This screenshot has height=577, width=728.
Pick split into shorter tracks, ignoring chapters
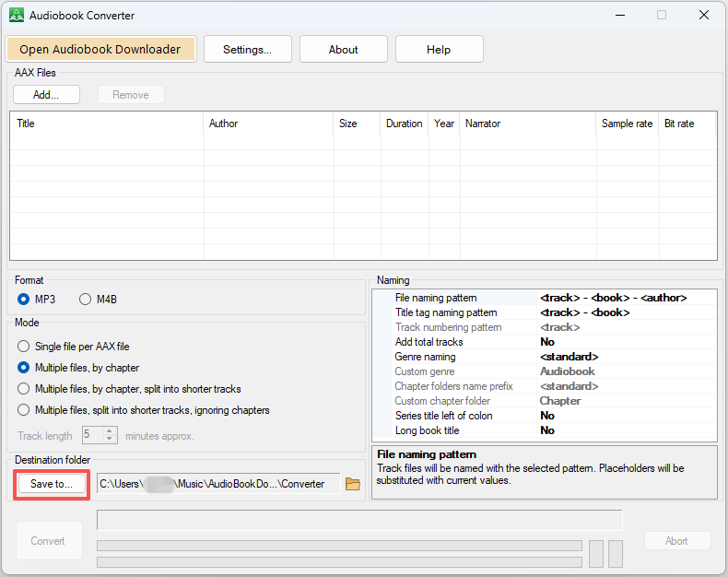(24, 410)
